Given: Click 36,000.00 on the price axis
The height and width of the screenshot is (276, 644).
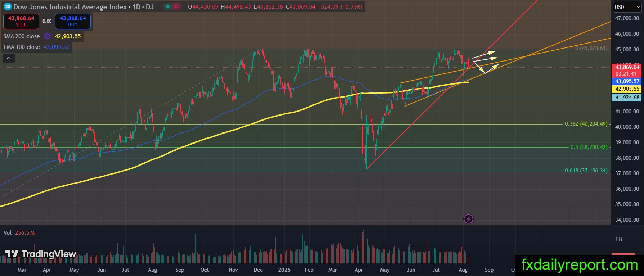Looking at the screenshot, I should [x=627, y=189].
